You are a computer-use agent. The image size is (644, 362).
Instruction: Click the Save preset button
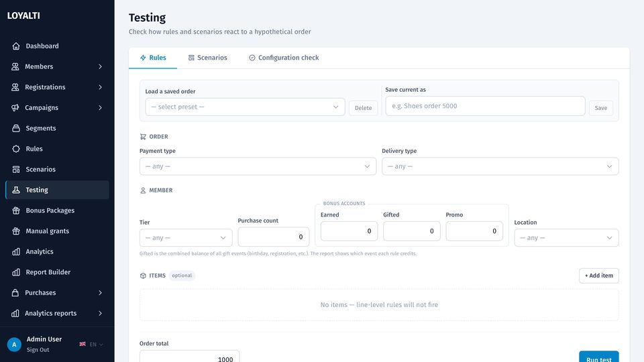[x=601, y=108]
